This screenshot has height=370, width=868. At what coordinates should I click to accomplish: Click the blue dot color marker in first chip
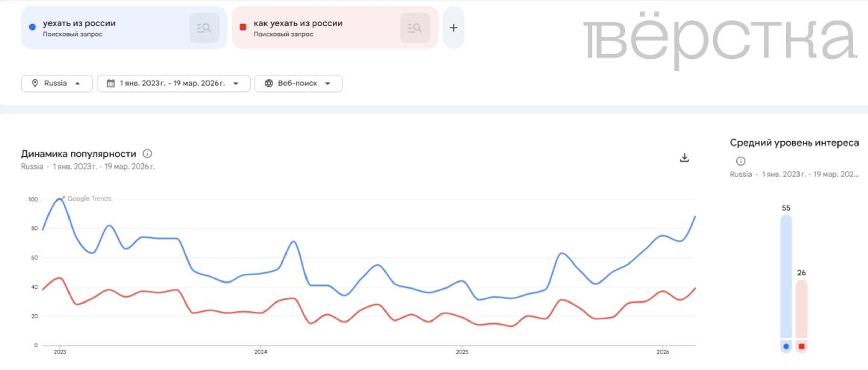pos(33,27)
